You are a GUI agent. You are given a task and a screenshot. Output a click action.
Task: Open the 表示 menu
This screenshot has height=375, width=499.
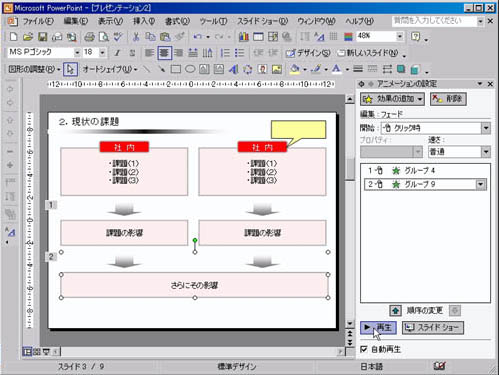tap(110, 21)
